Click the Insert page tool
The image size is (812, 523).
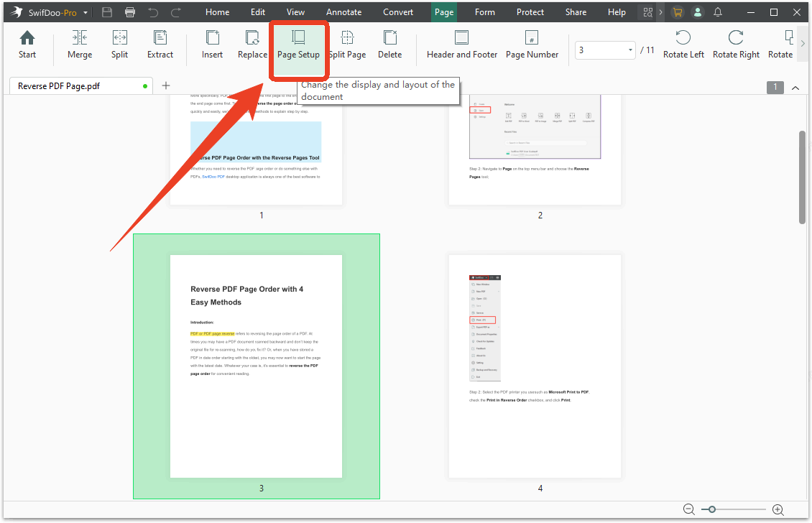[x=212, y=45]
